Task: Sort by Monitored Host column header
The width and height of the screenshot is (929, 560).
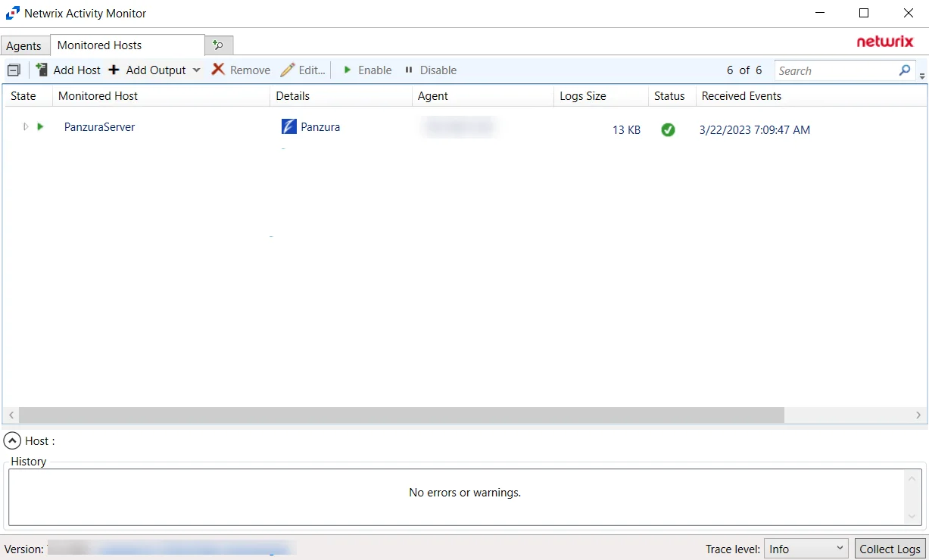Action: pos(161,96)
